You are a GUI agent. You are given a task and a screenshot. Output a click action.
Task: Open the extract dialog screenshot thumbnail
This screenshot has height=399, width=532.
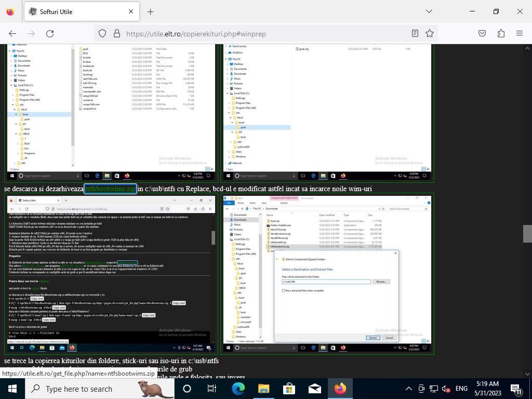coord(327,274)
